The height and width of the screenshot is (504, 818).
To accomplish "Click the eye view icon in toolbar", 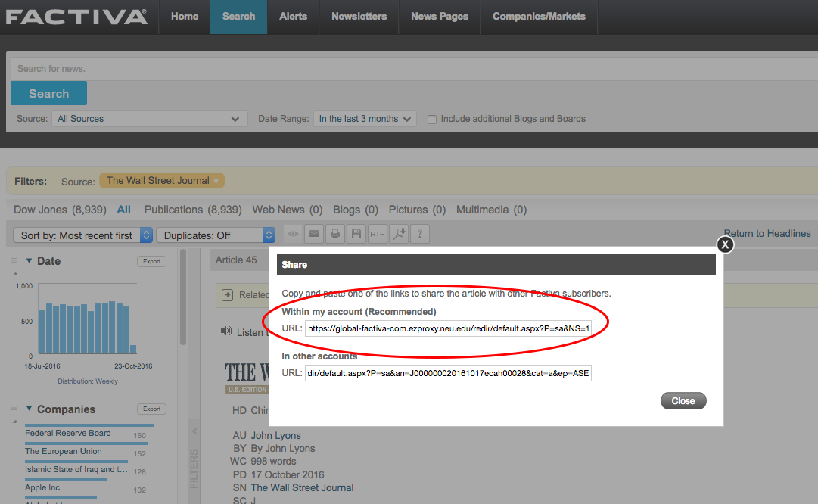I will [x=293, y=234].
